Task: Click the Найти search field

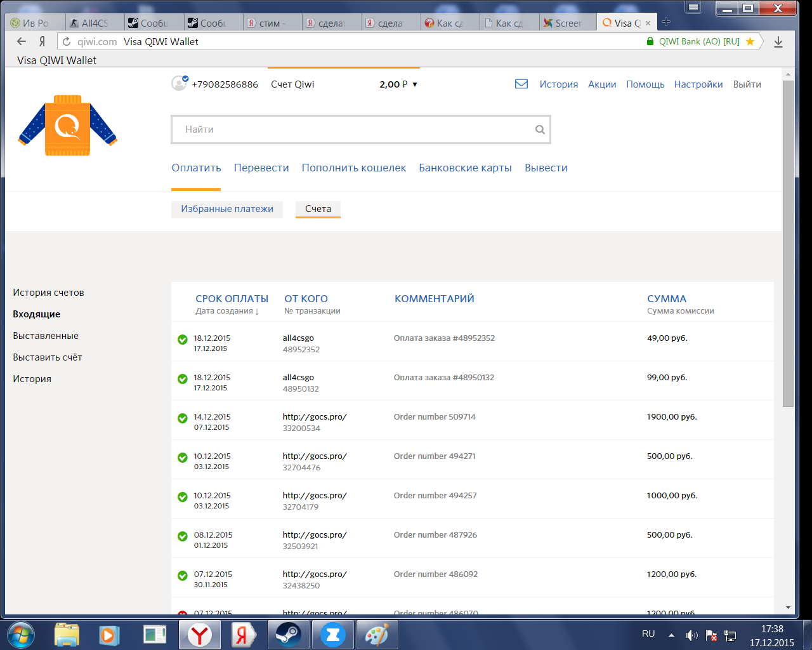Action: click(x=361, y=129)
